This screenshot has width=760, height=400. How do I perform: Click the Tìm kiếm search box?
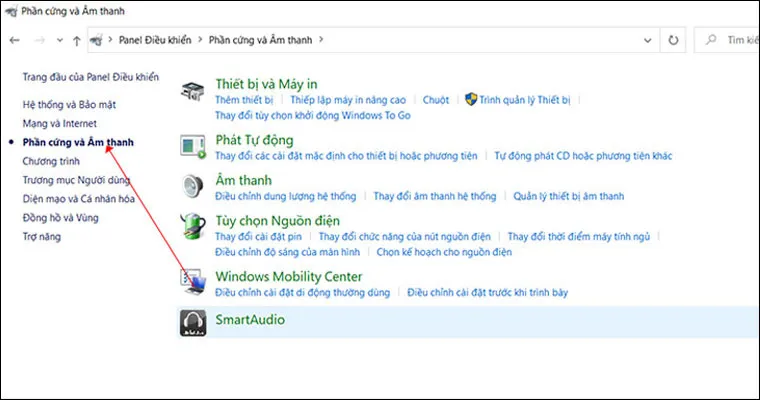735,40
